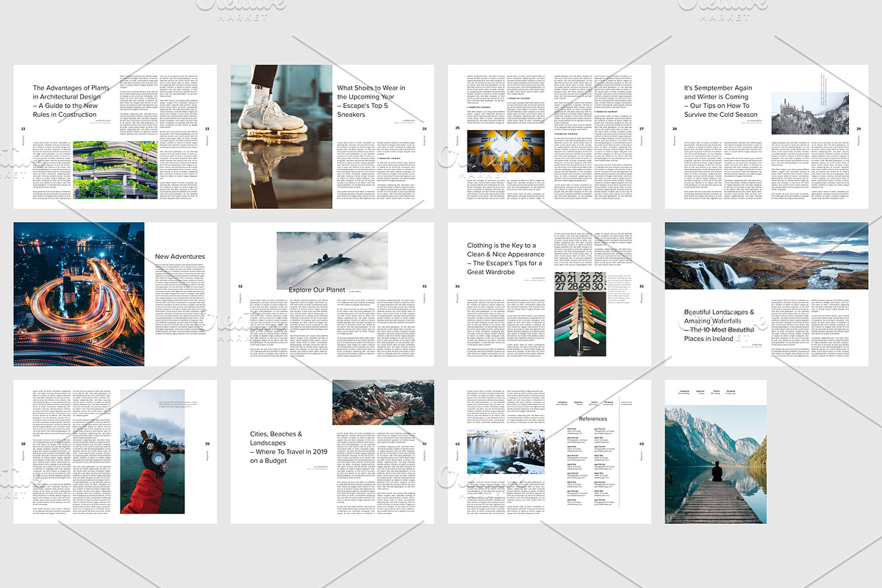Click page number 41
Image resolution: width=882 pixels, height=588 pixels.
(424, 444)
